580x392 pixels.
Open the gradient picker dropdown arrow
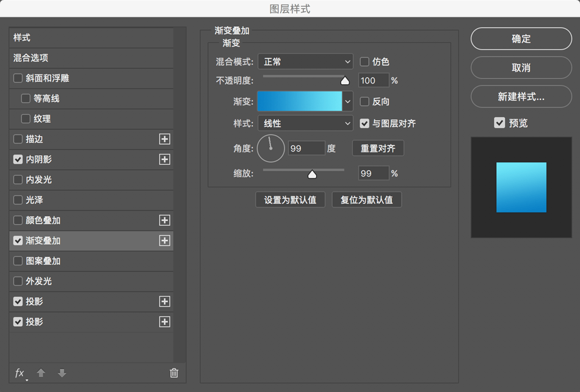[347, 101]
